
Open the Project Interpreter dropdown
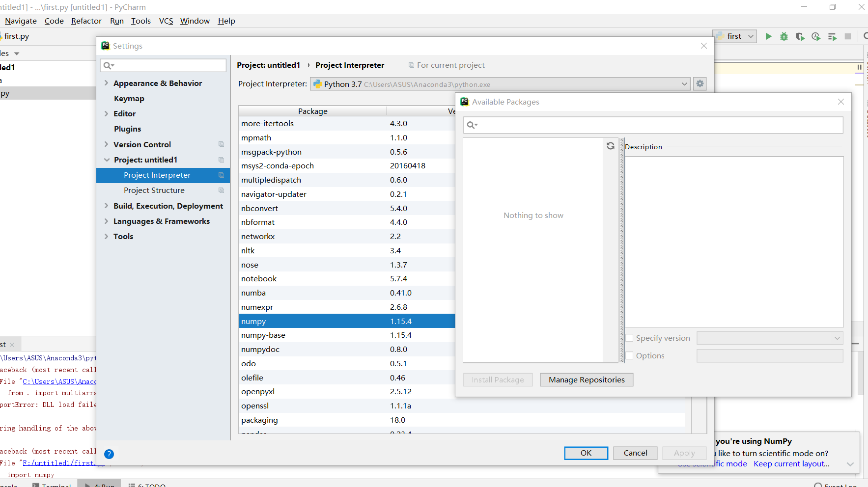(684, 84)
